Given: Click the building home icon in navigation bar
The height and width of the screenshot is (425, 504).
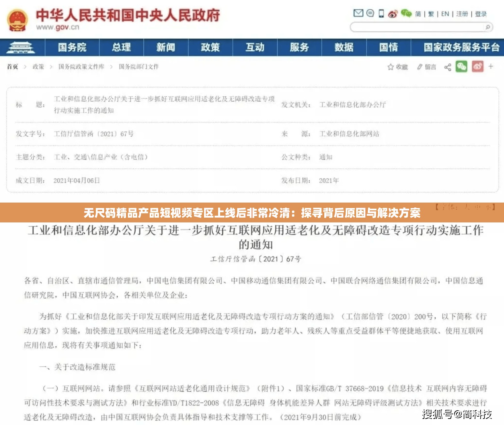Looking at the screenshot, I should pos(21,48).
